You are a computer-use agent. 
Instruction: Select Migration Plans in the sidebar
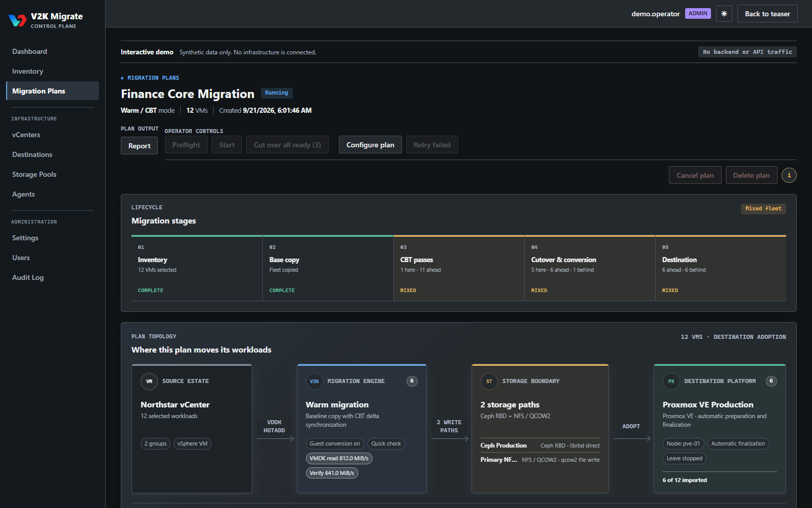click(52, 91)
